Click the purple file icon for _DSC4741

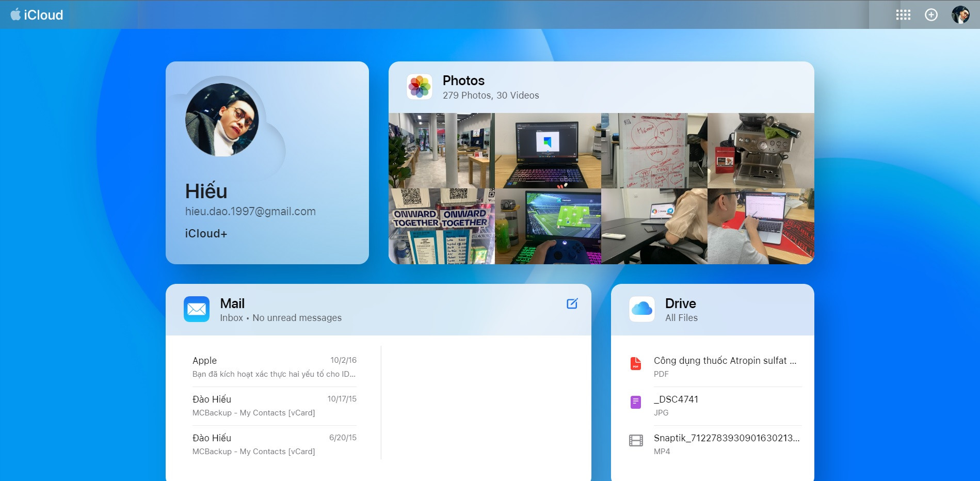pos(636,402)
